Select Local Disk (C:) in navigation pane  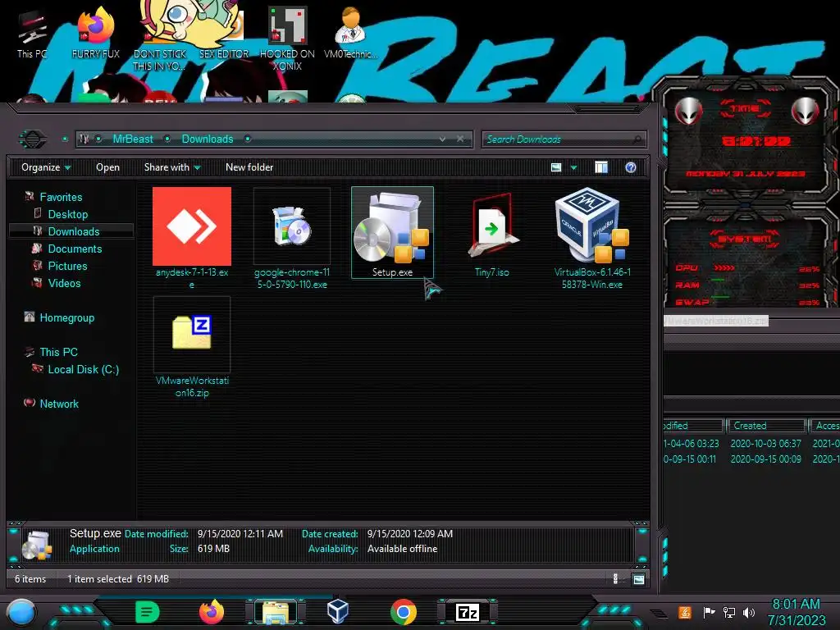coord(84,369)
